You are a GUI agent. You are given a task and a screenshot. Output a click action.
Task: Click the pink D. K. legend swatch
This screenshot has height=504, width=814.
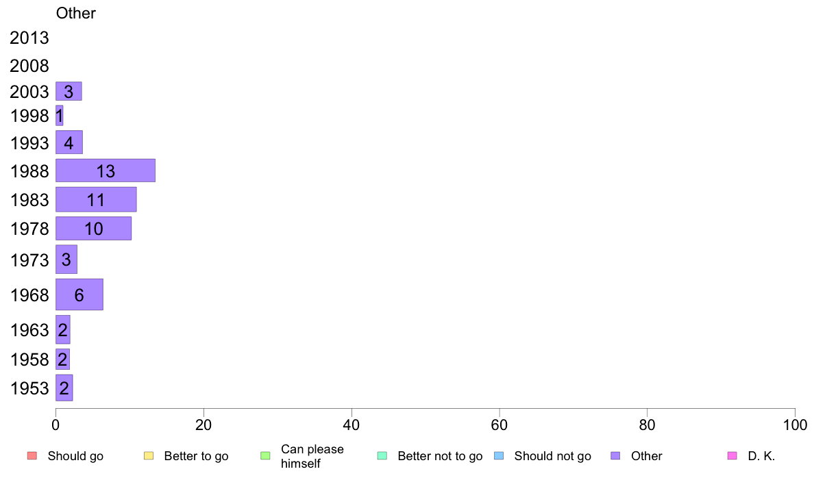(x=732, y=456)
